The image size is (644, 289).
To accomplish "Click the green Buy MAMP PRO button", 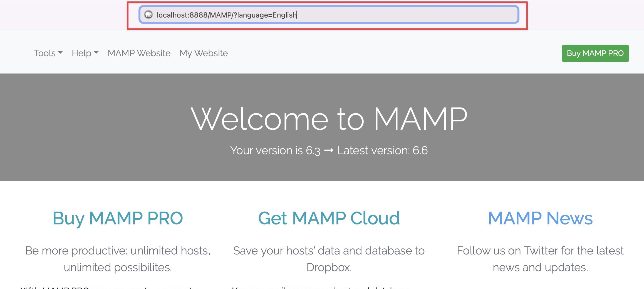I will [595, 53].
